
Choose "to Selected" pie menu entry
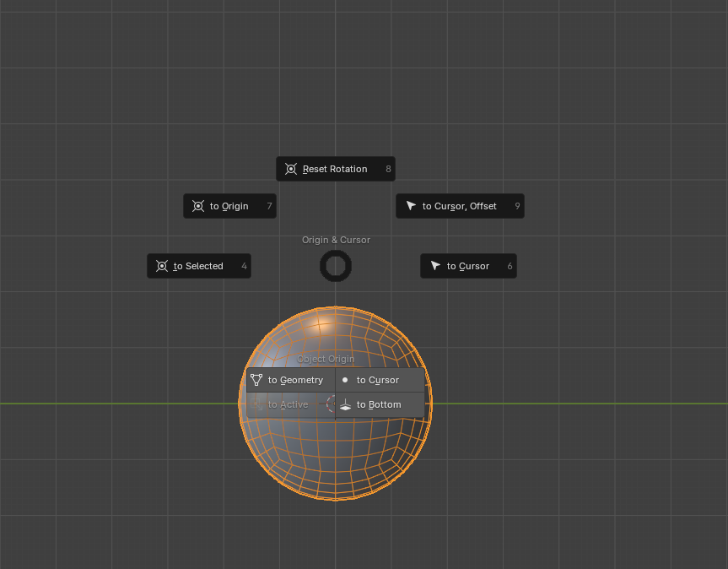199,266
